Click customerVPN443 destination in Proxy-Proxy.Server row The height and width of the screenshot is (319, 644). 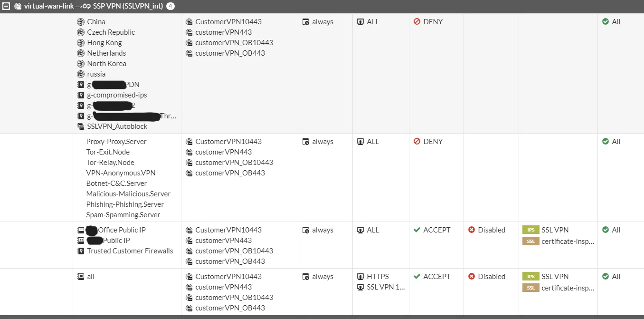(x=224, y=152)
